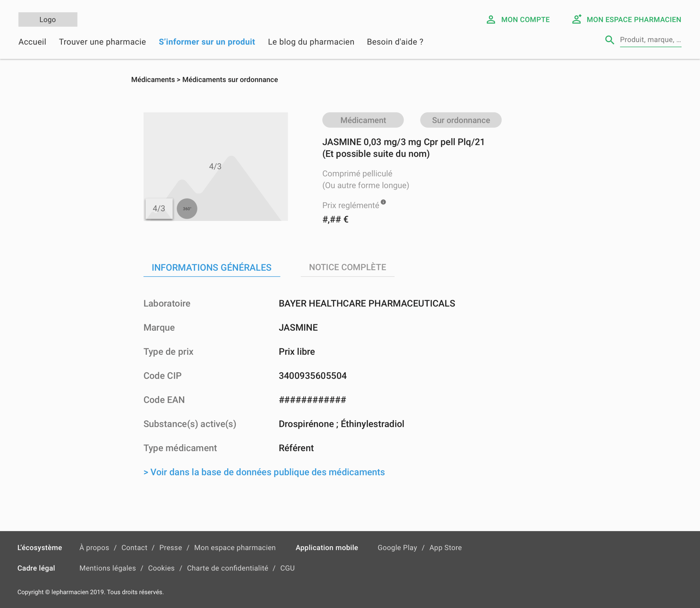The image size is (700, 608).
Task: Click the Comprimé pelliculé text
Action: (x=357, y=173)
